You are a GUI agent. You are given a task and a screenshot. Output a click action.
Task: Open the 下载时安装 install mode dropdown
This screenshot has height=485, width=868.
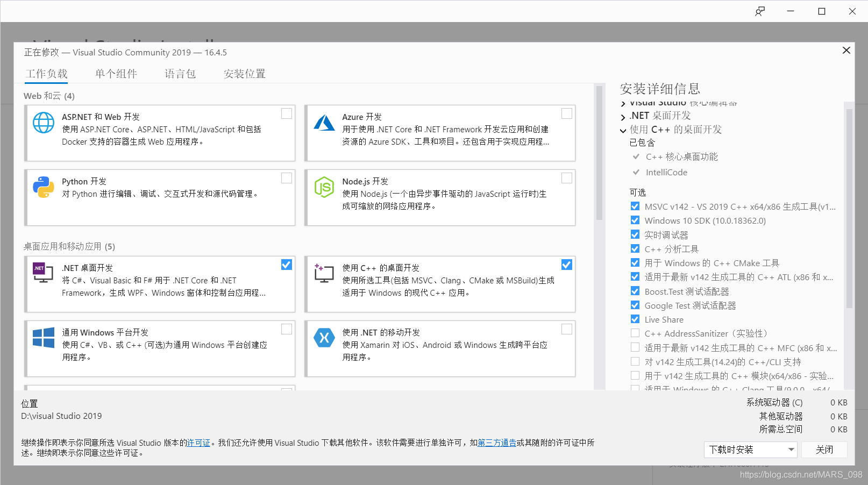coord(751,450)
